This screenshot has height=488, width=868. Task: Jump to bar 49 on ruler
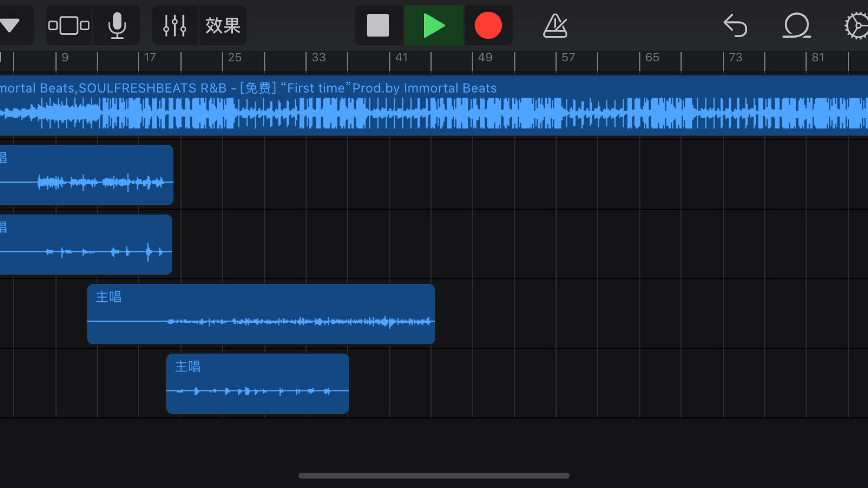pos(485,58)
